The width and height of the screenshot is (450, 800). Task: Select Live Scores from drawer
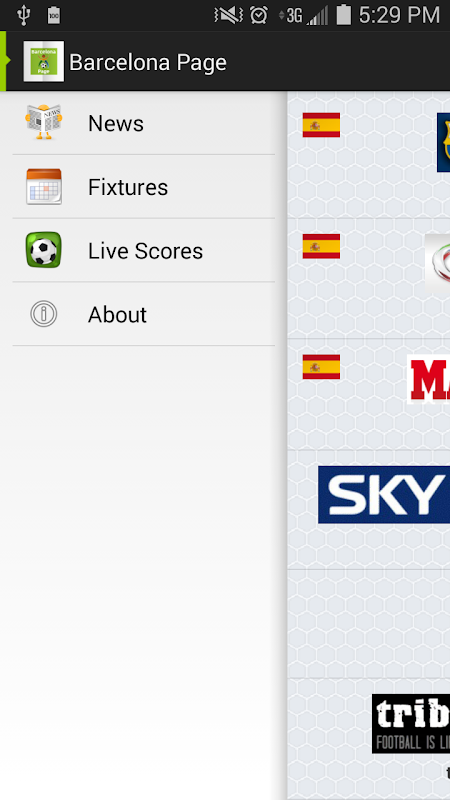(x=144, y=251)
